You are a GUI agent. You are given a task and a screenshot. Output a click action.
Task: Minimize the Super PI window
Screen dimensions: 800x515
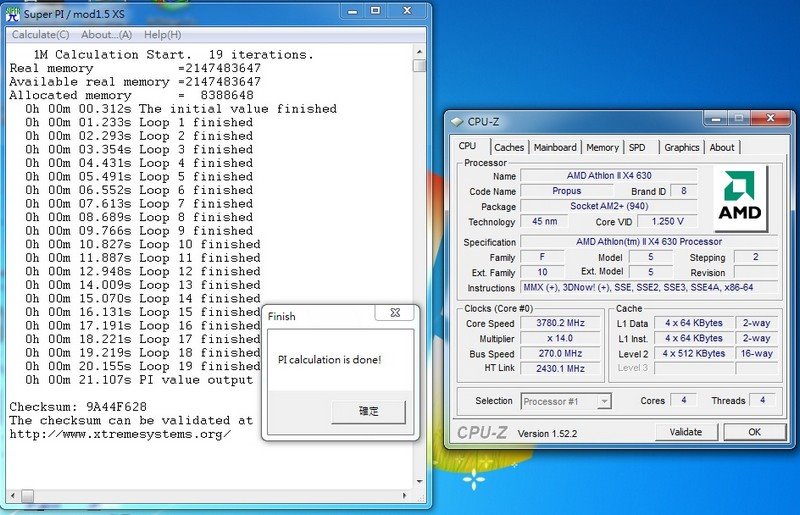point(352,11)
